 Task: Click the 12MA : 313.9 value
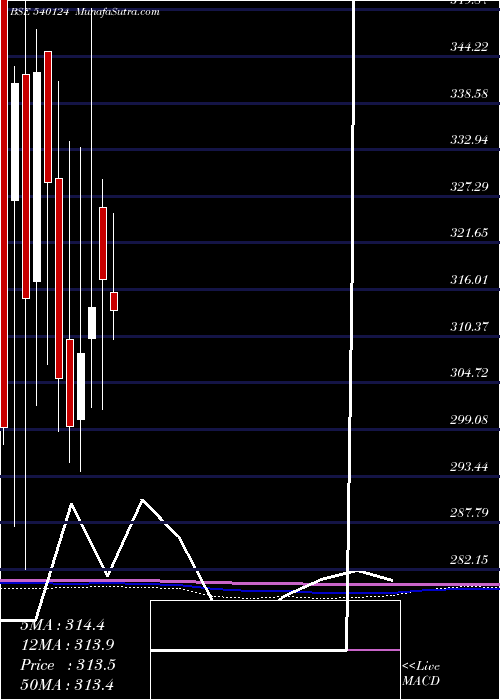click(x=67, y=644)
